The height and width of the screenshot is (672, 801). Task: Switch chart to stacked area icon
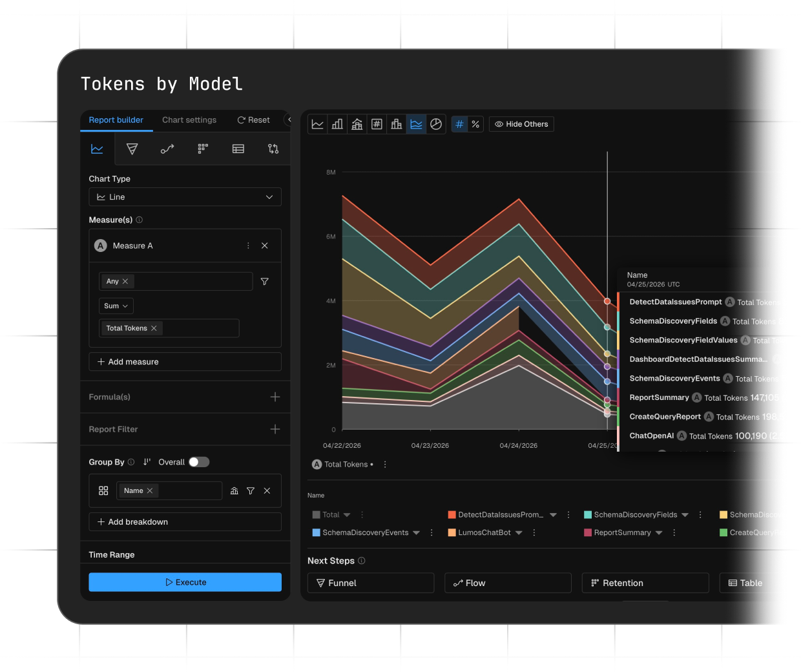[416, 124]
